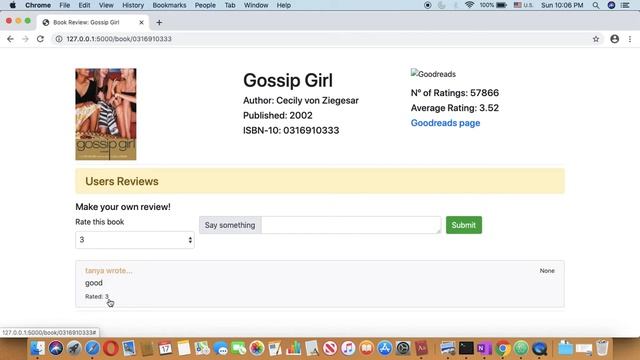
Task: Open the View menu
Action: (x=106, y=5)
